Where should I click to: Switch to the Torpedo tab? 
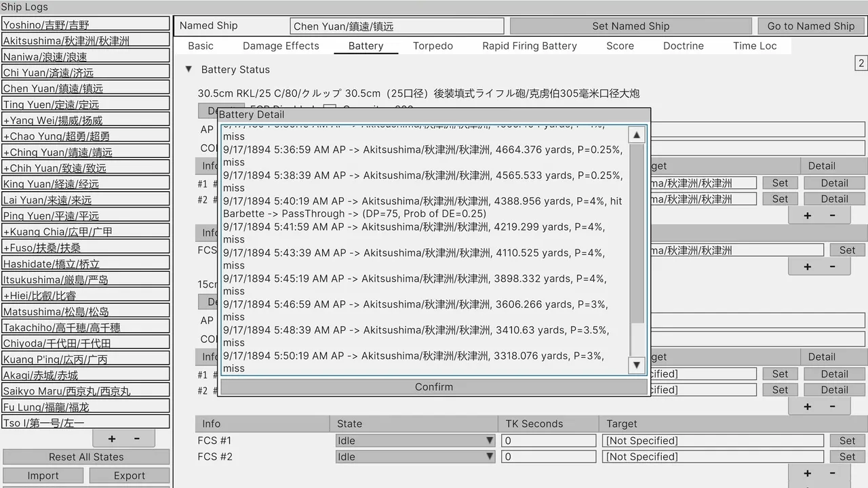433,46
